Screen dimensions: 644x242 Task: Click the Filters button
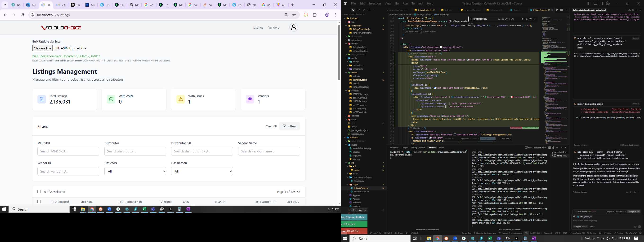tap(290, 126)
